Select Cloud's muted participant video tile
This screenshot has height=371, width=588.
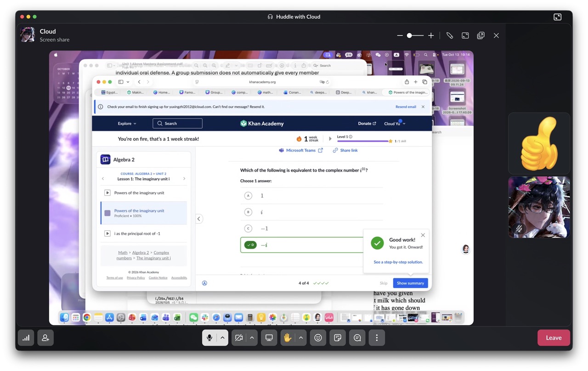point(539,207)
